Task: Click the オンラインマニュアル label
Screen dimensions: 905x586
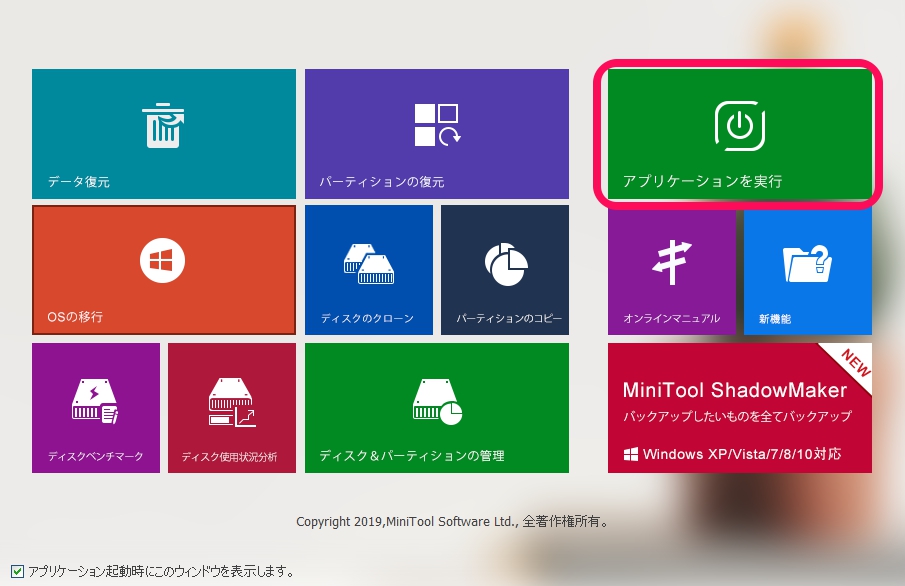Action: click(x=671, y=319)
